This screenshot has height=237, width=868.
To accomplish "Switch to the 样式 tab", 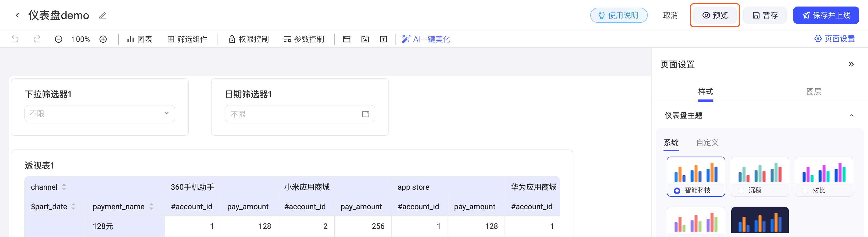I will (x=705, y=92).
